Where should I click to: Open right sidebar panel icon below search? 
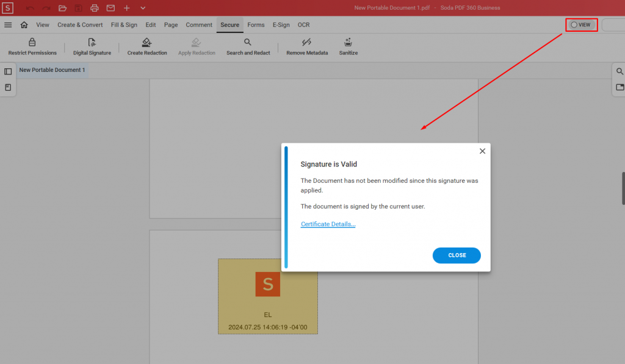point(620,87)
